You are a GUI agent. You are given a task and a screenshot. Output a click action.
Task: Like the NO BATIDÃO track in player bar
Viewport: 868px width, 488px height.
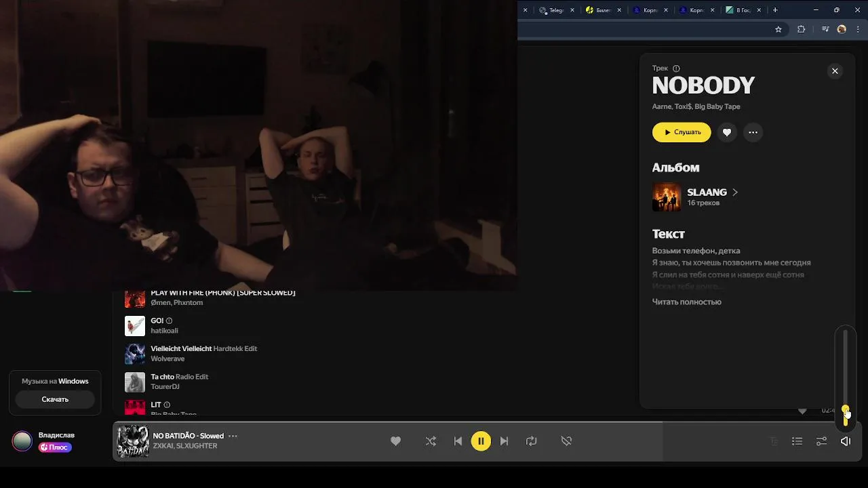395,441
